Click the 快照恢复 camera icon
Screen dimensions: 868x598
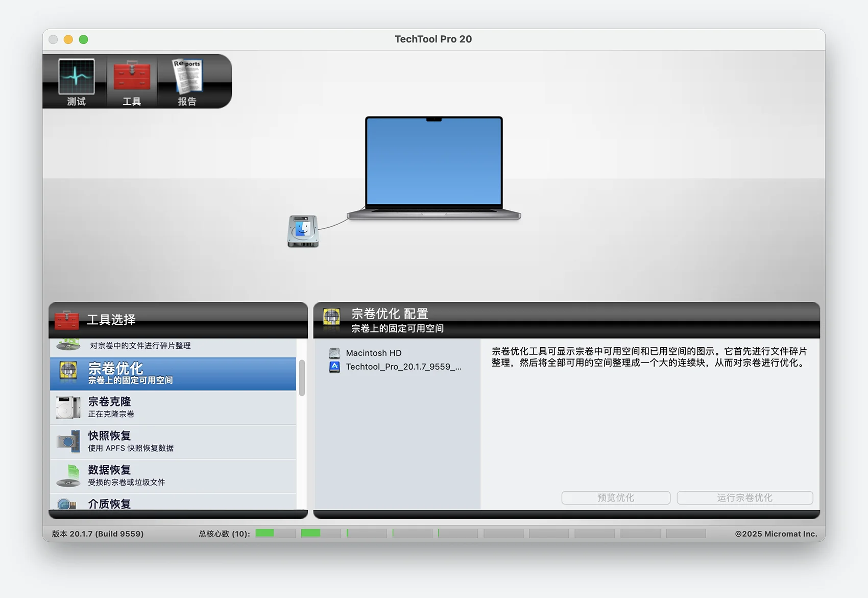pos(68,441)
